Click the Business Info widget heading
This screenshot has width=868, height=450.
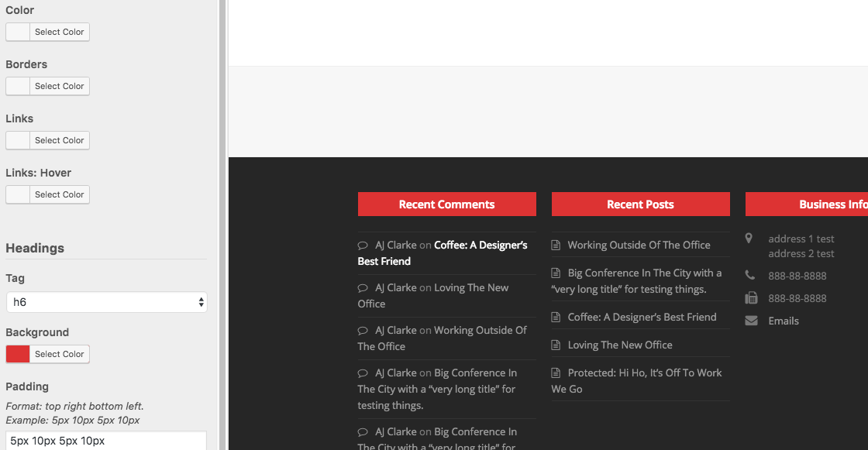tap(807, 204)
